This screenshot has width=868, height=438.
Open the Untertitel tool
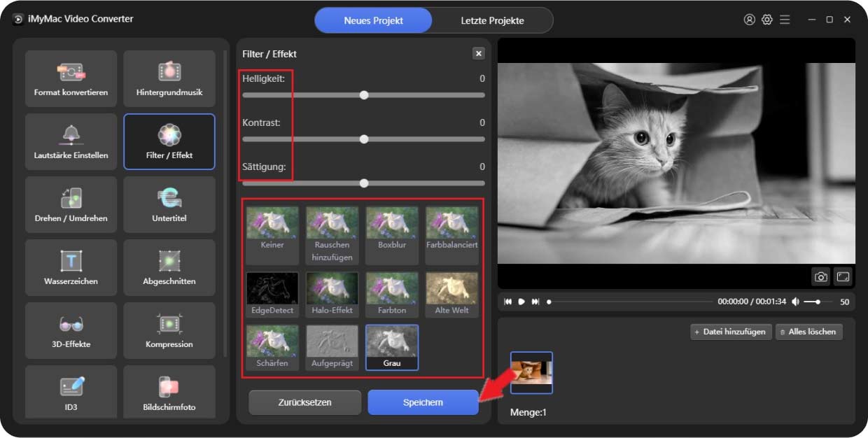coord(169,204)
